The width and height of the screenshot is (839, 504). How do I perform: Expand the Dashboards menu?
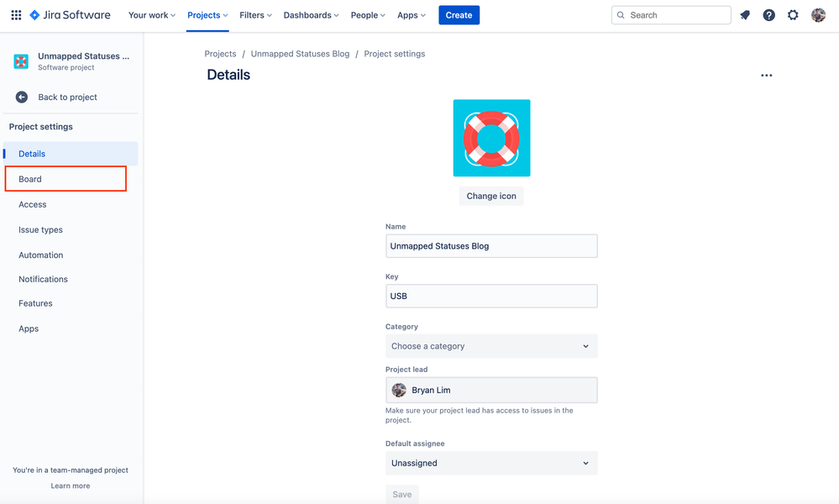tap(311, 15)
